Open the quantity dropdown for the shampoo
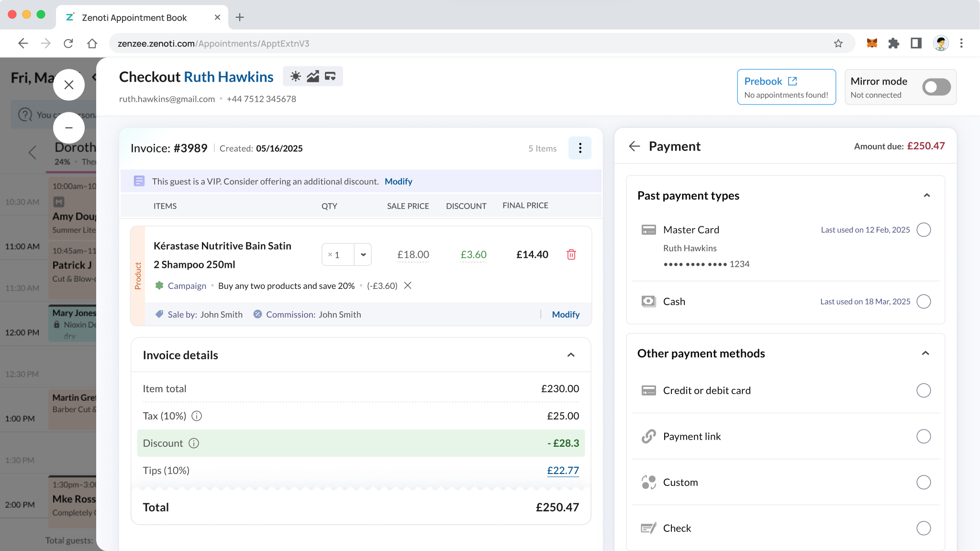 point(363,254)
